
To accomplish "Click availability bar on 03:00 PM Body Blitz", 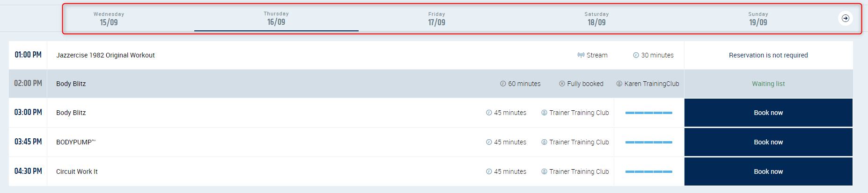I will (648, 113).
